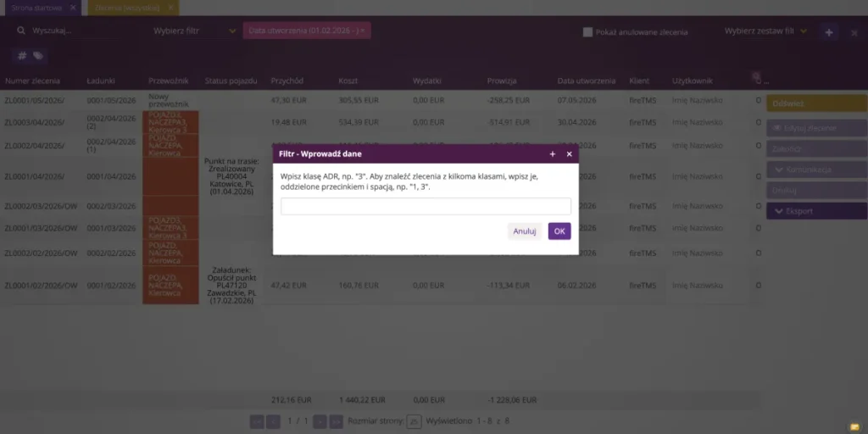Image resolution: width=868 pixels, height=434 pixels.
Task: Click Anuluj to cancel the filter dialog
Action: click(x=524, y=231)
